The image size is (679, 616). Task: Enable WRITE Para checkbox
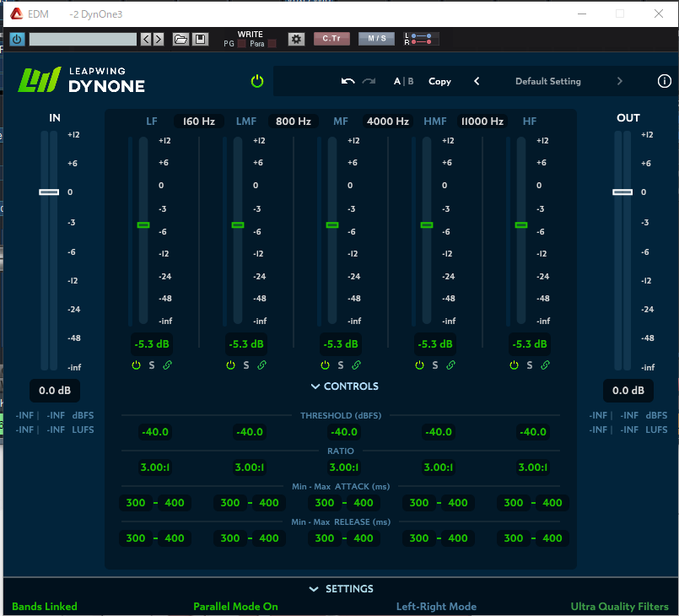pos(272,44)
